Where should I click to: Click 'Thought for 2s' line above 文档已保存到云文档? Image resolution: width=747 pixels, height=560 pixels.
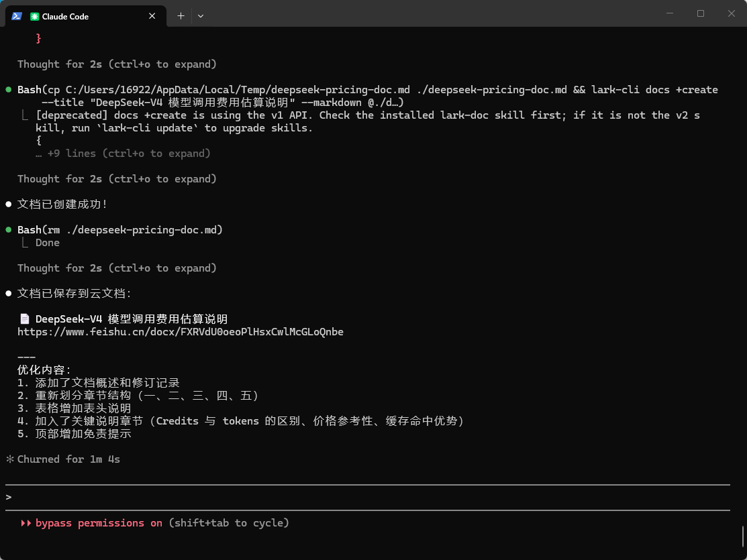117,268
